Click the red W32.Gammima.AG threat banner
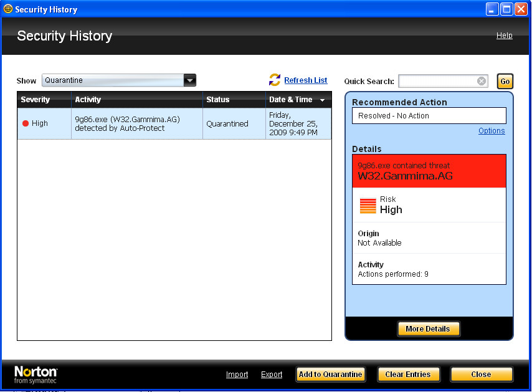Image resolution: width=532 pixels, height=392 pixels. click(429, 171)
